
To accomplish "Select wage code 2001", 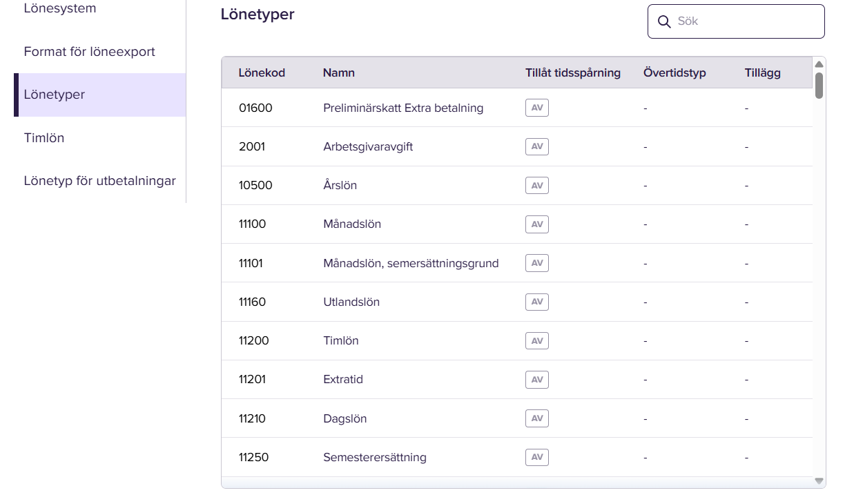I will (252, 146).
